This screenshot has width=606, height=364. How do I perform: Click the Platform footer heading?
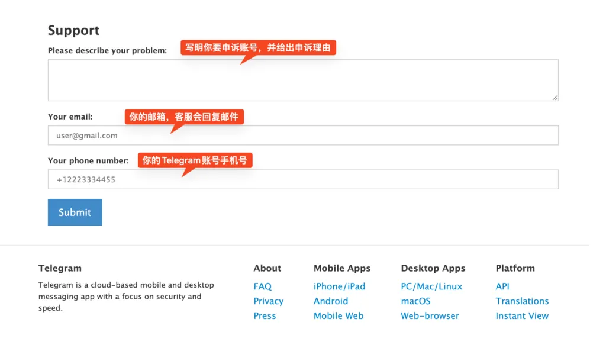(x=515, y=268)
